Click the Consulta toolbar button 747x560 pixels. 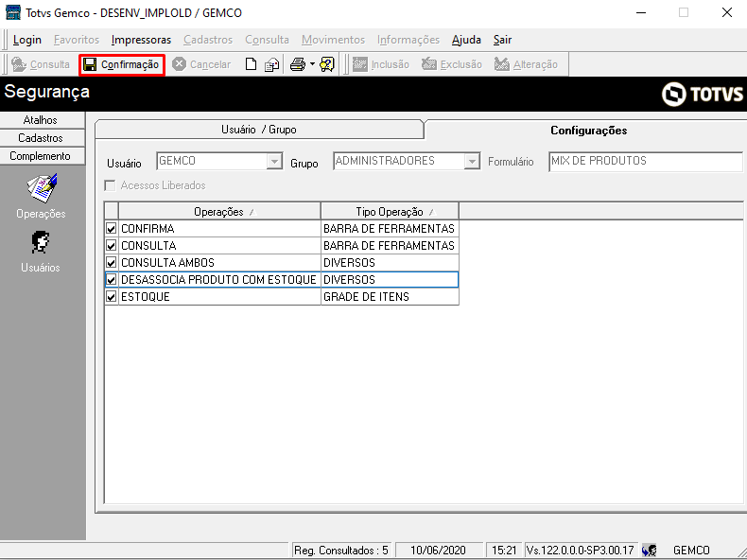(x=41, y=64)
